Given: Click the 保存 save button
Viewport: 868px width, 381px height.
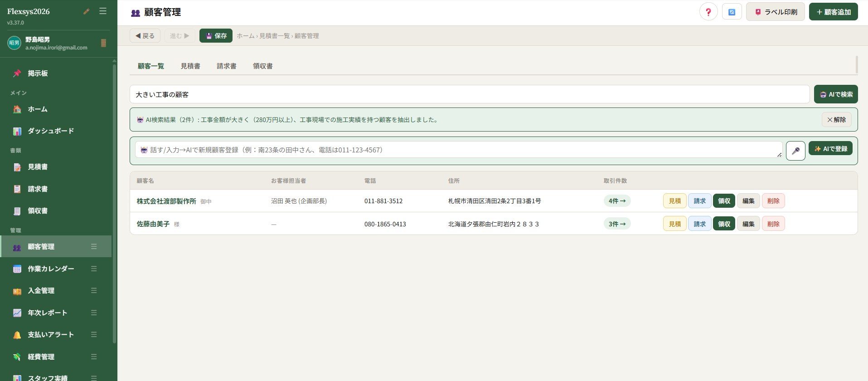Looking at the screenshot, I should pyautogui.click(x=216, y=36).
